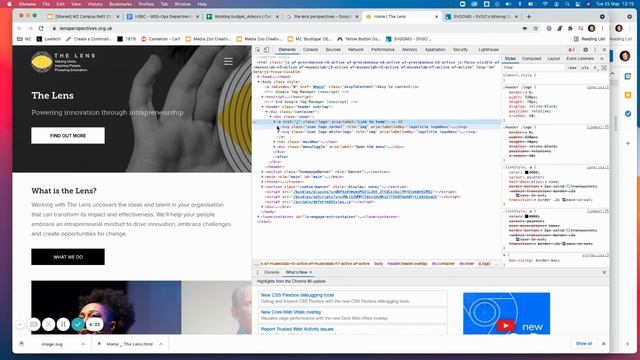Click the camera toggle icon in recorder controls
Screen dimensions: 640x360
[34, 324]
